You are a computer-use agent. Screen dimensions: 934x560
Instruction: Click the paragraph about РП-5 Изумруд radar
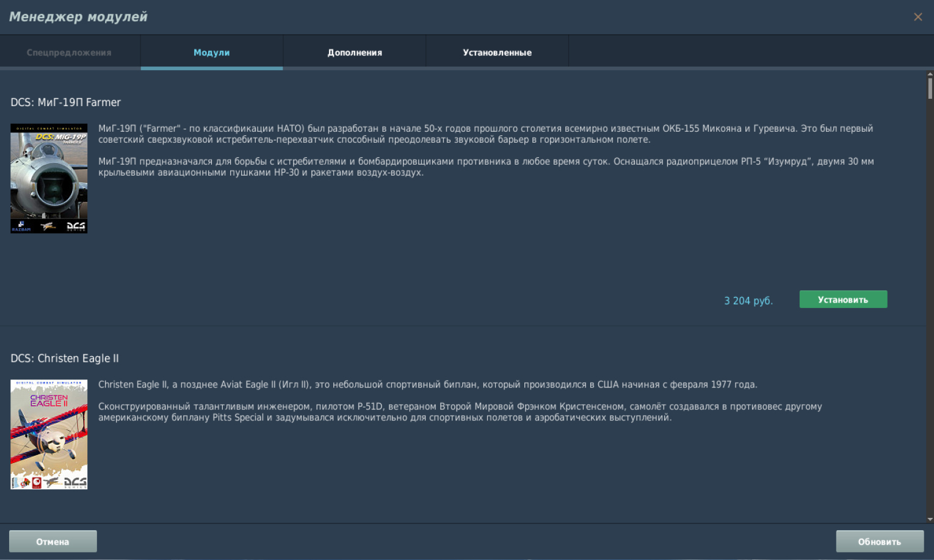coord(485,167)
